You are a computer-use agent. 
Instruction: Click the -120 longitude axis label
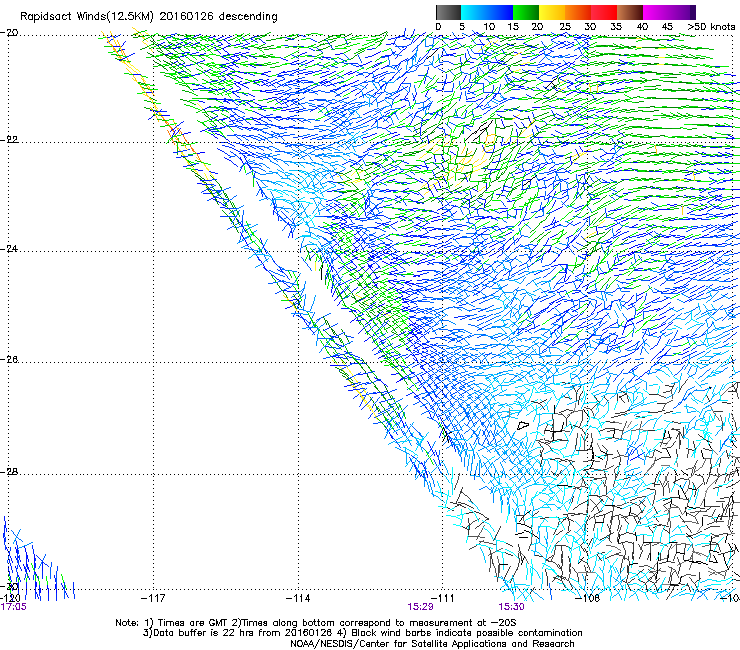(10, 598)
